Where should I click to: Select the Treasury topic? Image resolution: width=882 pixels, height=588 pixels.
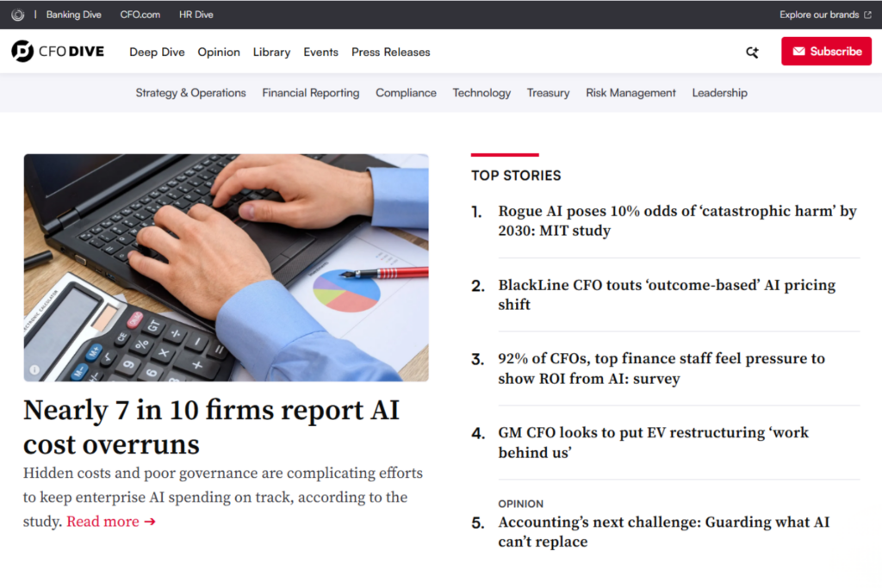(548, 93)
